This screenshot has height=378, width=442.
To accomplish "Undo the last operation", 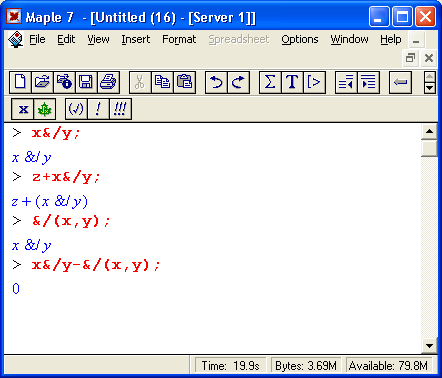I will click(216, 82).
